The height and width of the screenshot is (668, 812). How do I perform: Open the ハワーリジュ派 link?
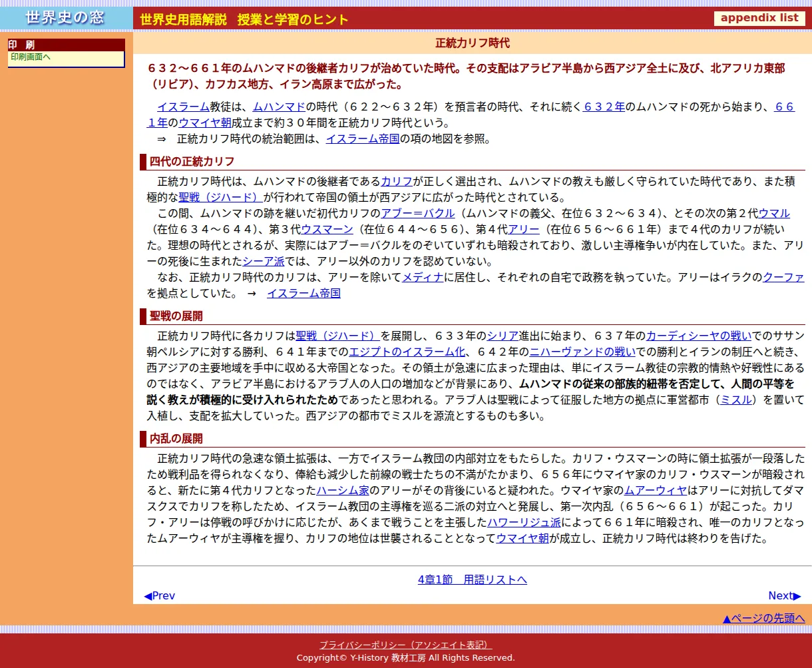coord(524,523)
